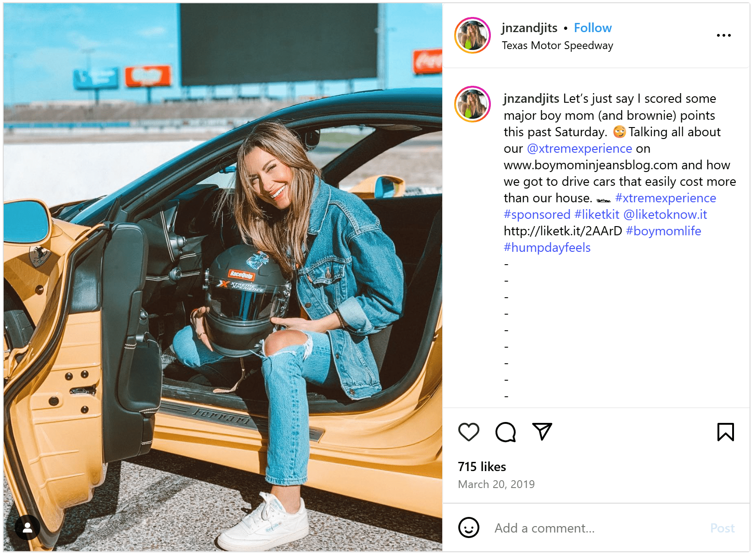Image resolution: width=756 pixels, height=555 pixels.
Task: Open the #humpdayfeels hashtag
Action: click(547, 248)
